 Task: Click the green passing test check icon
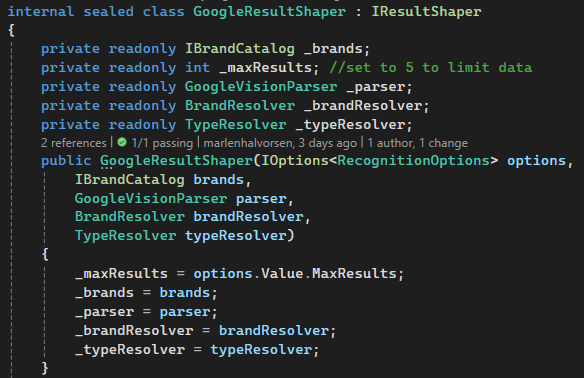click(x=122, y=142)
